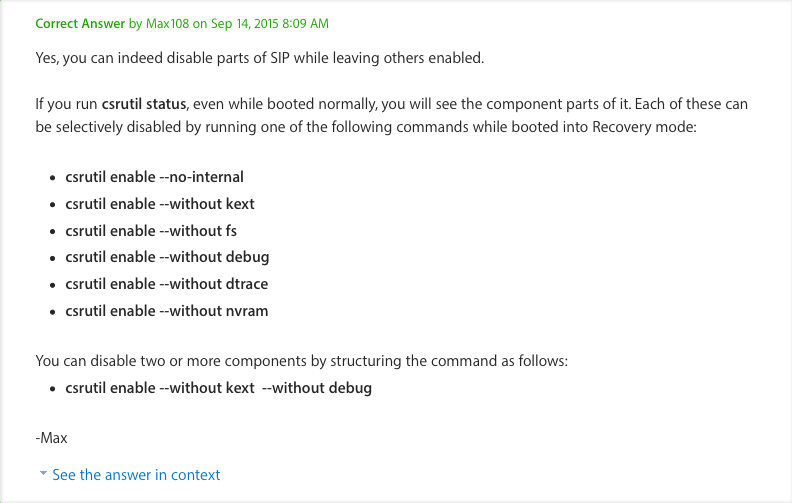
Task: Click the combined --without kext --without debug command
Action: [218, 388]
